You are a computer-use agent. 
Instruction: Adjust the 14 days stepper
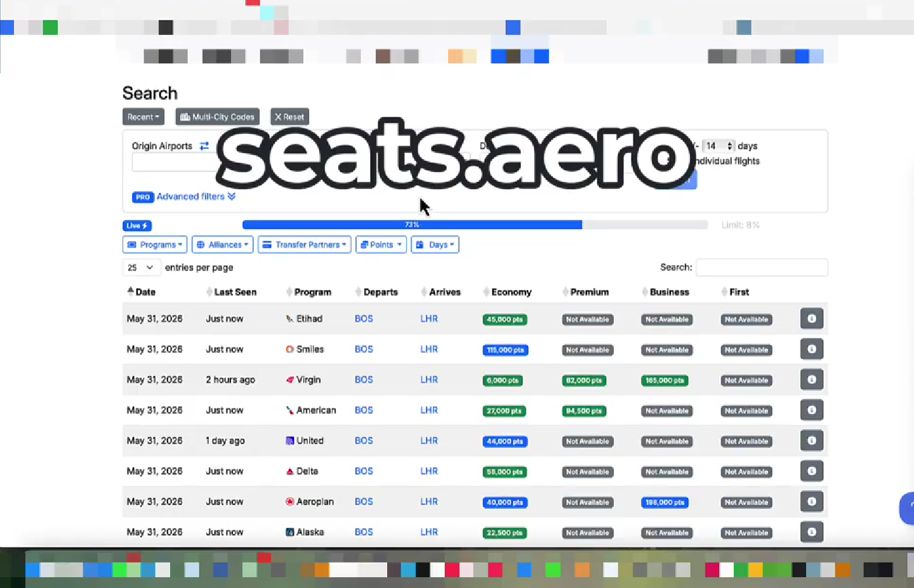(719, 146)
